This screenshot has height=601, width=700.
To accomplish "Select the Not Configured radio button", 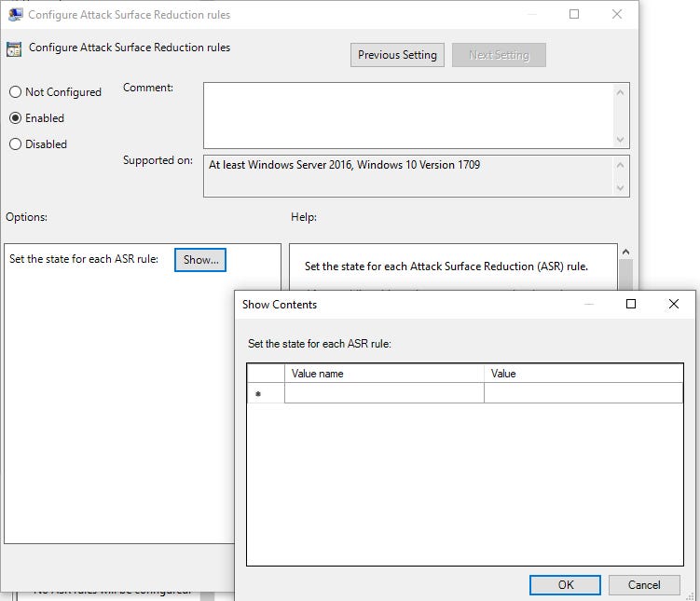I will pos(15,92).
